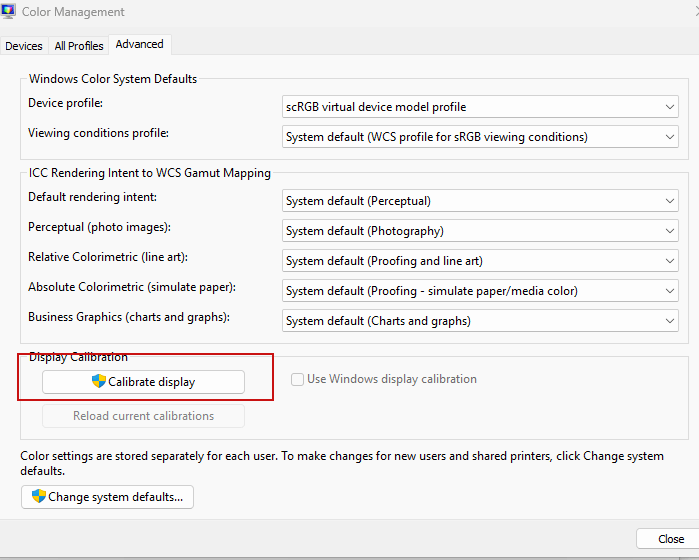Enable Use Windows display calibration checkbox
Viewport: 699px width, 560px height.
click(297, 379)
